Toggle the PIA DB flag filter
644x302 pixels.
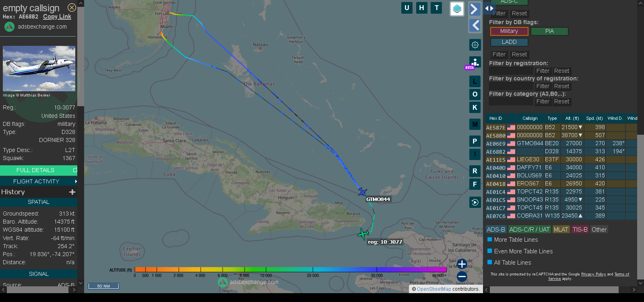pos(549,31)
